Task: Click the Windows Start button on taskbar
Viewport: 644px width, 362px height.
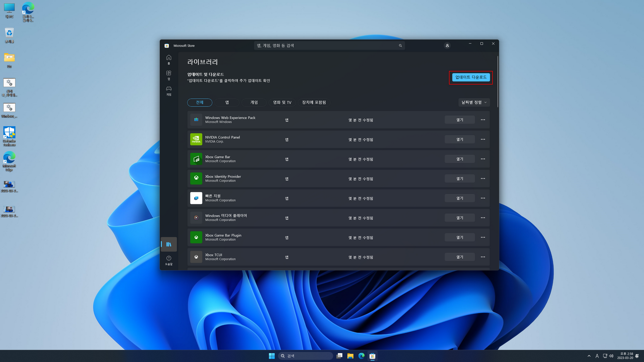Action: (x=272, y=356)
